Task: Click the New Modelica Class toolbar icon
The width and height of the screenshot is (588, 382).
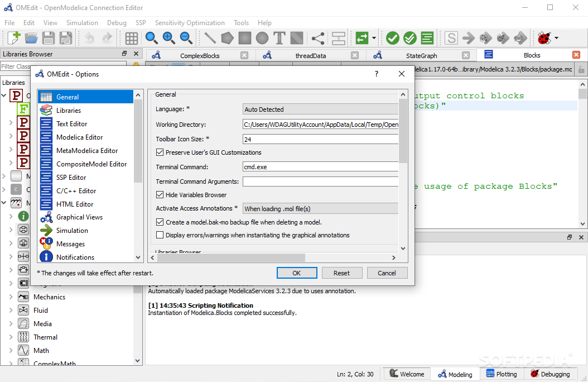Action: (14, 38)
